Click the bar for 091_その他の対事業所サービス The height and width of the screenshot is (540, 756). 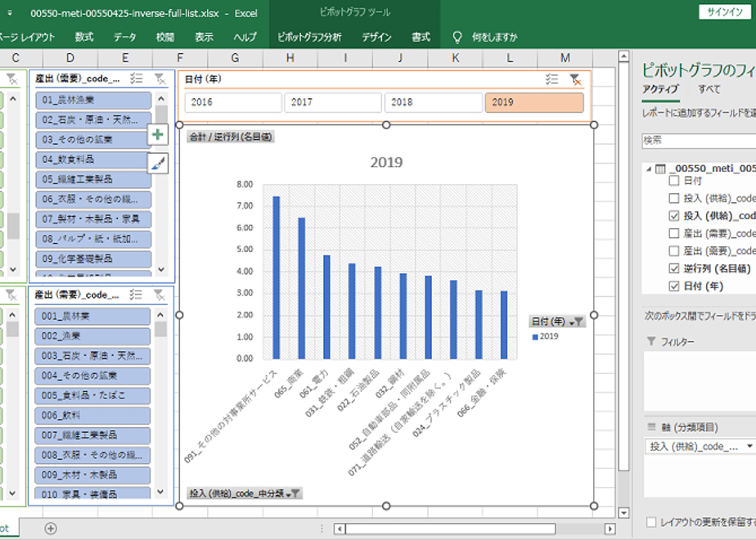277,277
